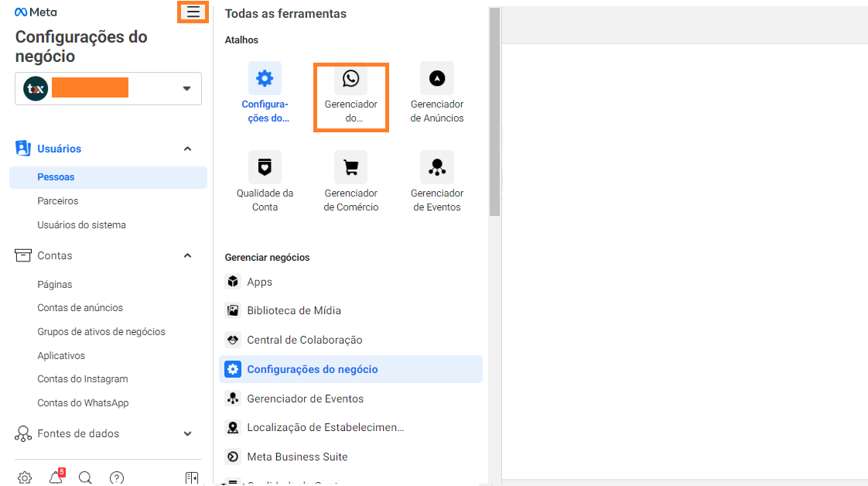Viewport: 868px width, 486px height.
Task: Click the Apps cube icon
Action: [233, 282]
